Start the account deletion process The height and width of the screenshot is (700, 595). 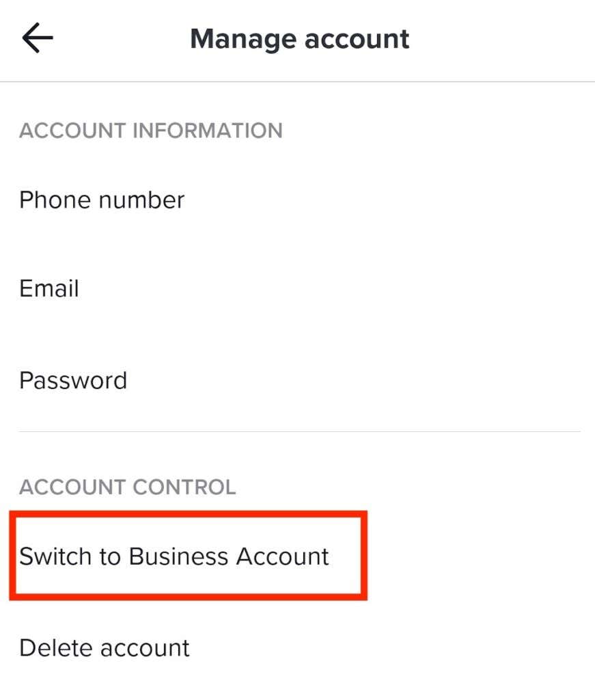(x=105, y=648)
